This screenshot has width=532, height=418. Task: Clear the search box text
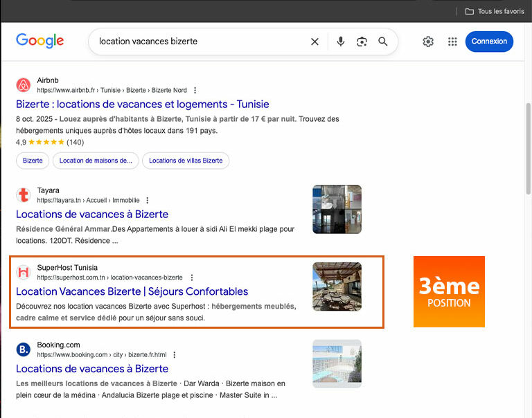[314, 42]
